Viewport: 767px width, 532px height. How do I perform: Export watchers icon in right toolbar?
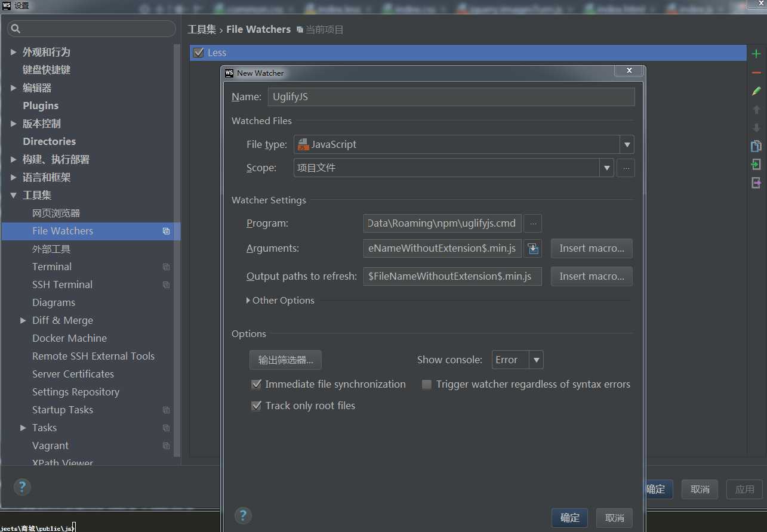[756, 183]
